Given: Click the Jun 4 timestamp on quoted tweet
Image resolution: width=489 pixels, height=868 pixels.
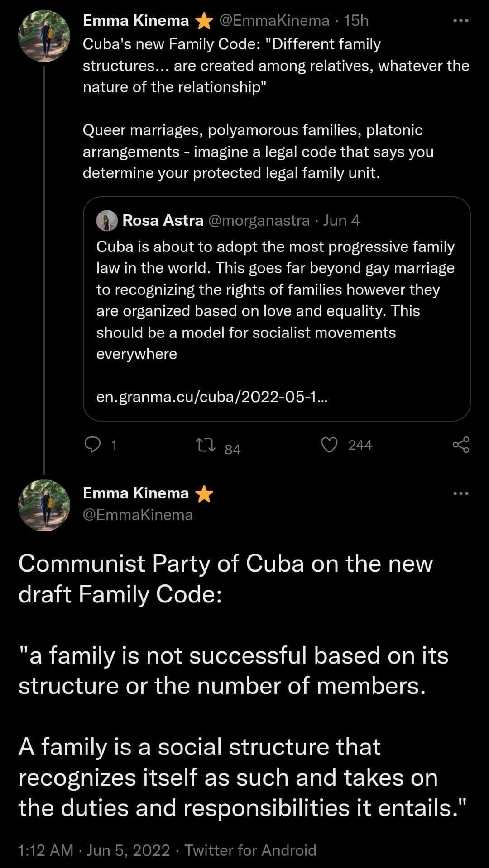Looking at the screenshot, I should [341, 221].
